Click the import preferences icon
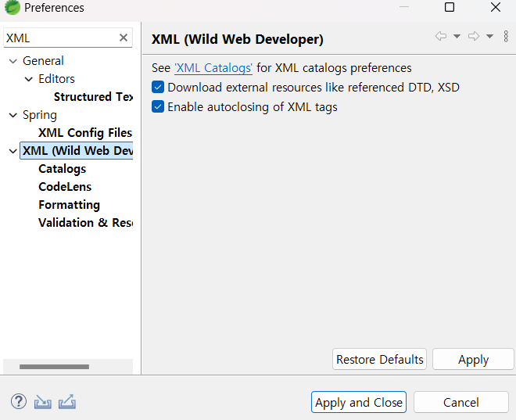 pyautogui.click(x=43, y=402)
